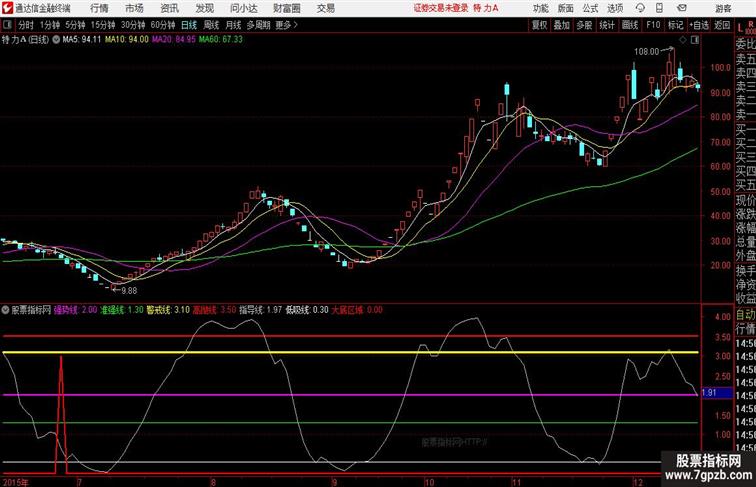Viewport: 756px width, 487px height.
Task: Switch to the 月线 monthly period
Action: (233, 25)
